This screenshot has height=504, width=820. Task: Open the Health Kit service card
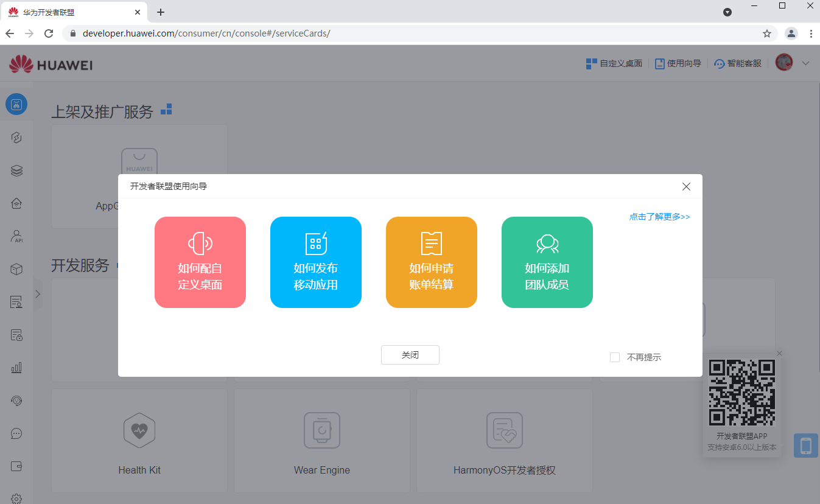click(x=139, y=441)
